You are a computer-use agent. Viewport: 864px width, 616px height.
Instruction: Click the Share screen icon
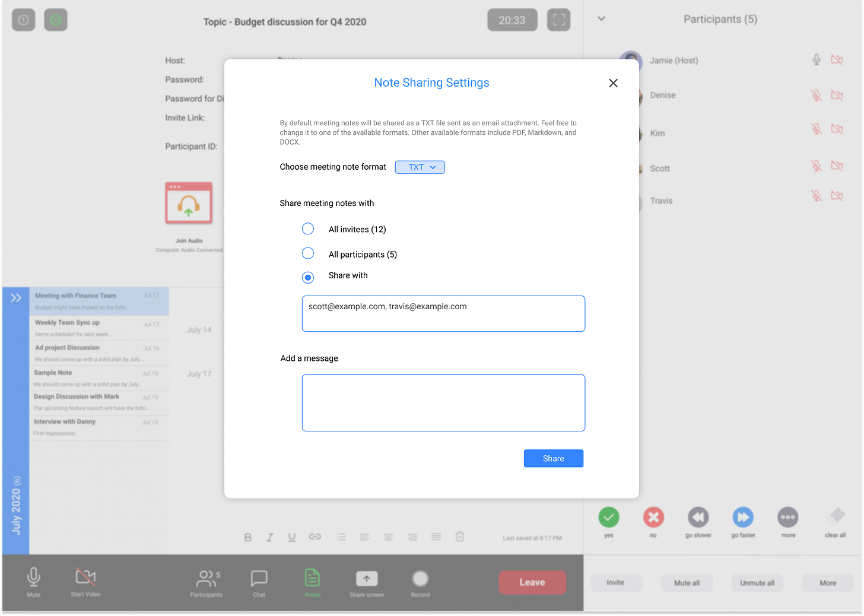click(x=367, y=579)
